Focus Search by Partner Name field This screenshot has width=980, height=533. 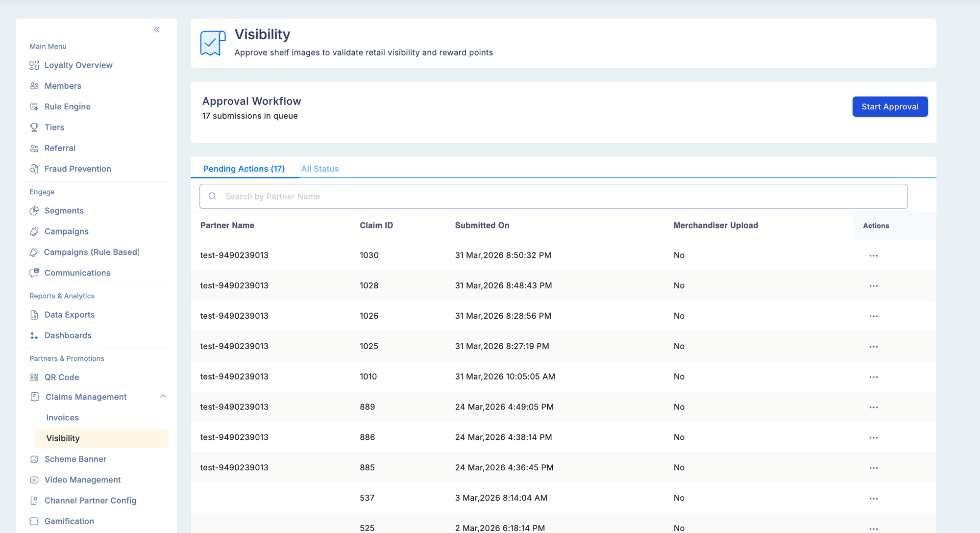553,196
